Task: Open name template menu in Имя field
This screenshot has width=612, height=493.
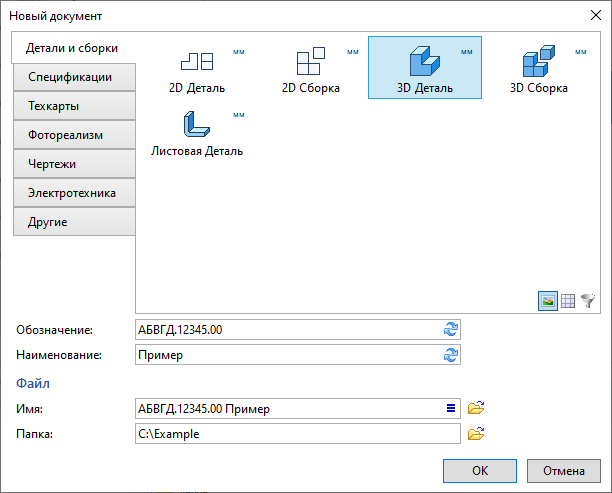Action: pos(450,408)
